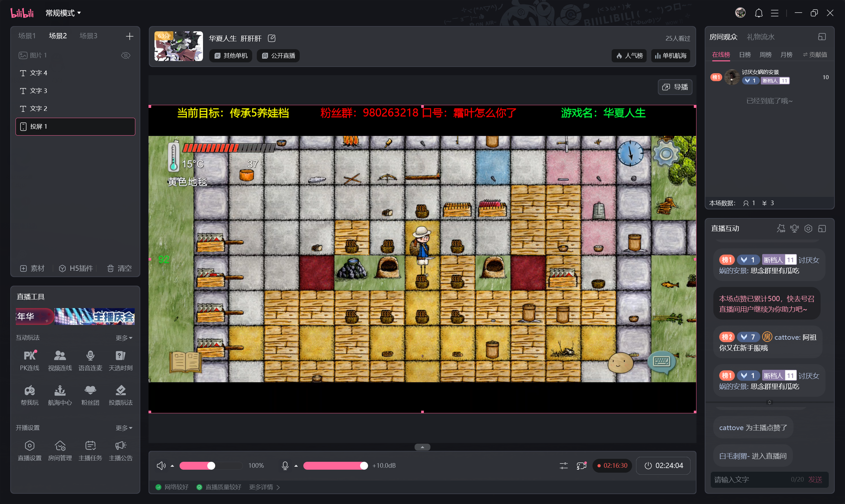Click the 其他单机 category button
The width and height of the screenshot is (845, 504).
coord(231,56)
